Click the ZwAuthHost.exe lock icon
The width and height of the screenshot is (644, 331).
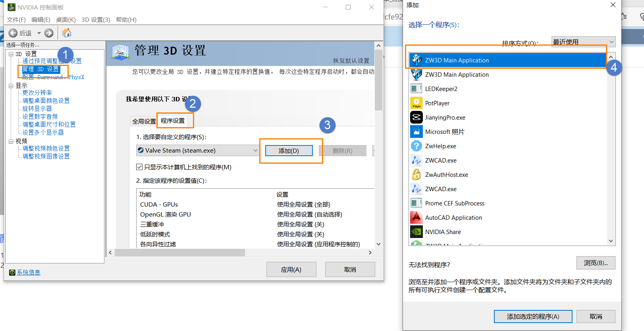click(x=416, y=174)
